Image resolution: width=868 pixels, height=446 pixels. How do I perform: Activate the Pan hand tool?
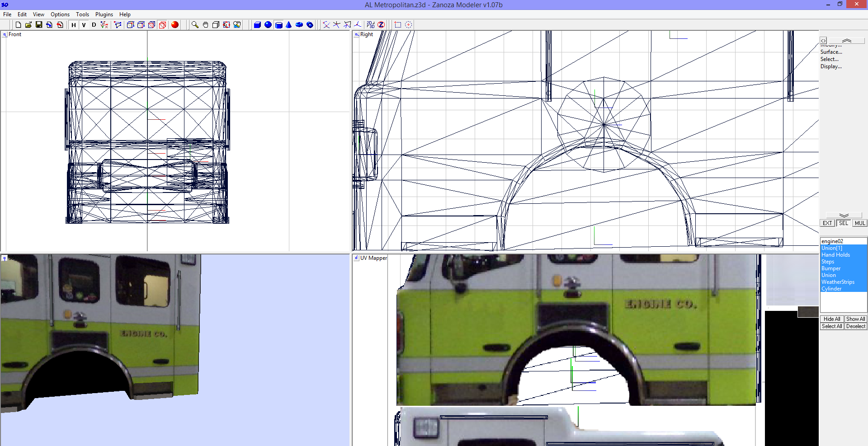[206, 25]
